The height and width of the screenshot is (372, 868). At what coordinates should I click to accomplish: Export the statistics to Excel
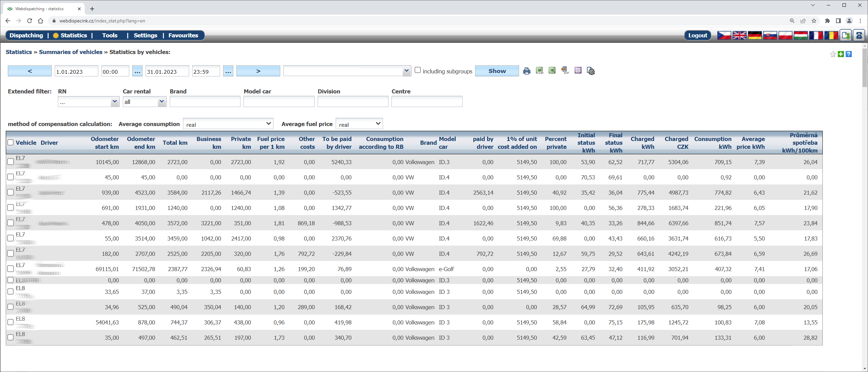pyautogui.click(x=552, y=71)
